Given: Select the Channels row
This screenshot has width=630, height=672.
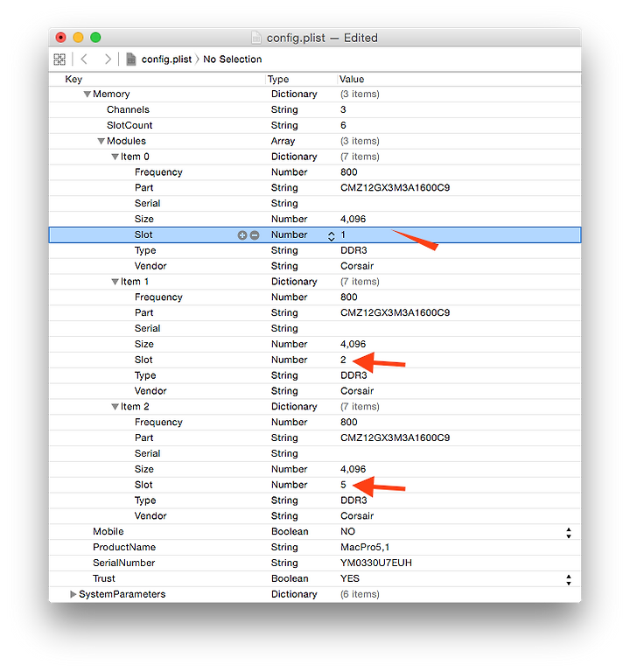Looking at the screenshot, I should click(x=315, y=109).
